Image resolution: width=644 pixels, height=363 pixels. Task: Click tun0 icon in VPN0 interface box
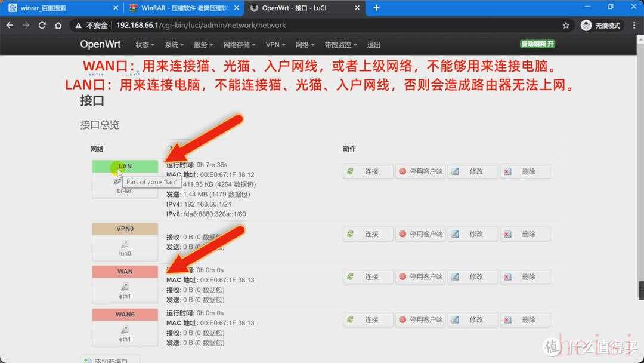tap(125, 244)
